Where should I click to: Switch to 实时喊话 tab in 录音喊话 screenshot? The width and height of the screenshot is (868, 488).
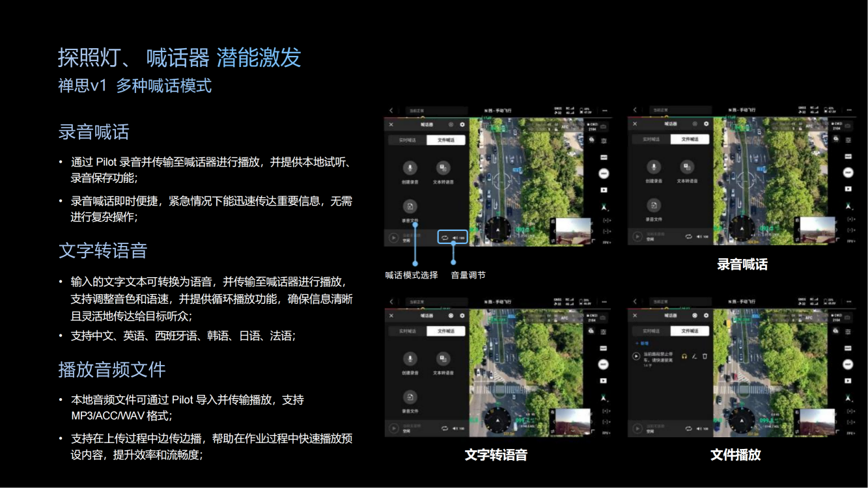click(x=652, y=139)
